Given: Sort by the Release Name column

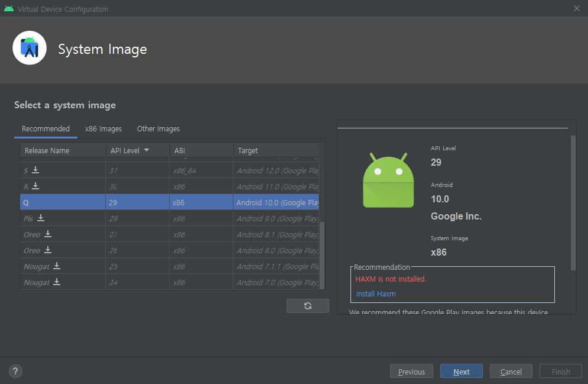Looking at the screenshot, I should point(63,150).
